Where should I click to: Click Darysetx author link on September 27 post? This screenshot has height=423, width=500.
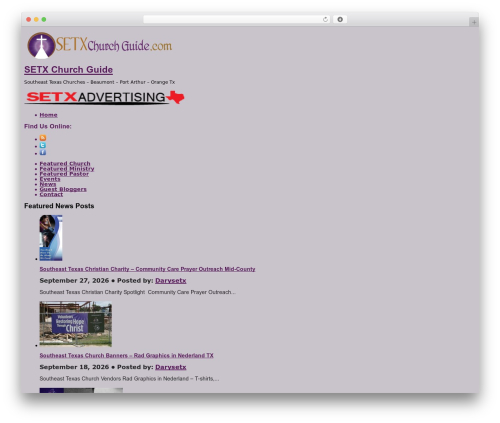(x=171, y=281)
